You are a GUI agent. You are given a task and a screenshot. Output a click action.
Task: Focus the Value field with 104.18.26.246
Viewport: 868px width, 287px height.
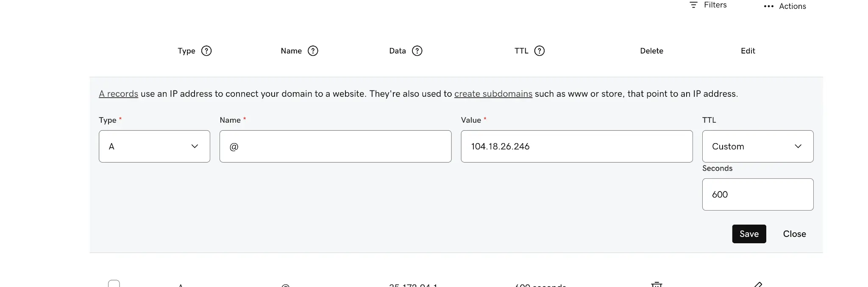coord(576,146)
